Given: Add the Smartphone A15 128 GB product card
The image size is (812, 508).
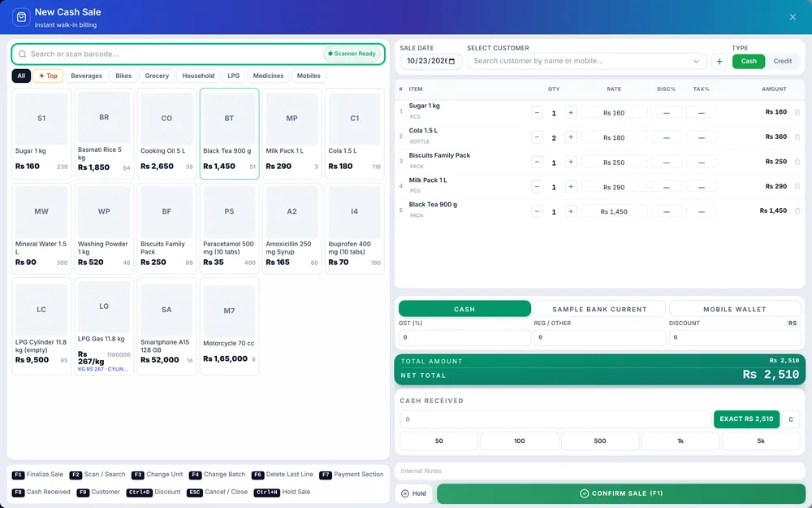Looking at the screenshot, I should (166, 326).
